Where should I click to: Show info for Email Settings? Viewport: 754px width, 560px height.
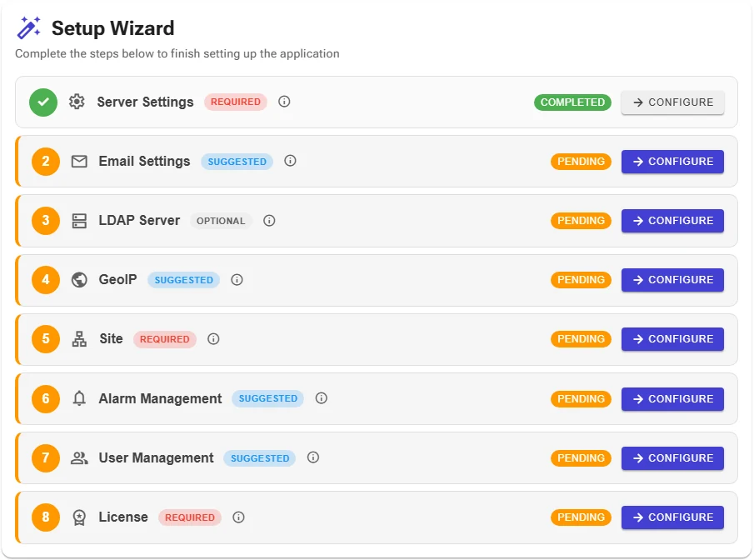click(x=290, y=161)
